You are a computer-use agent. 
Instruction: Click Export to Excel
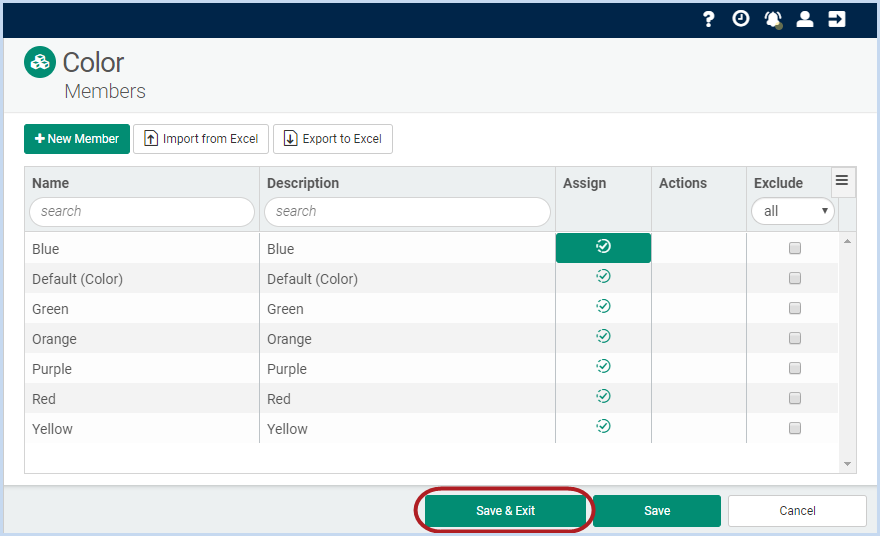(x=333, y=139)
